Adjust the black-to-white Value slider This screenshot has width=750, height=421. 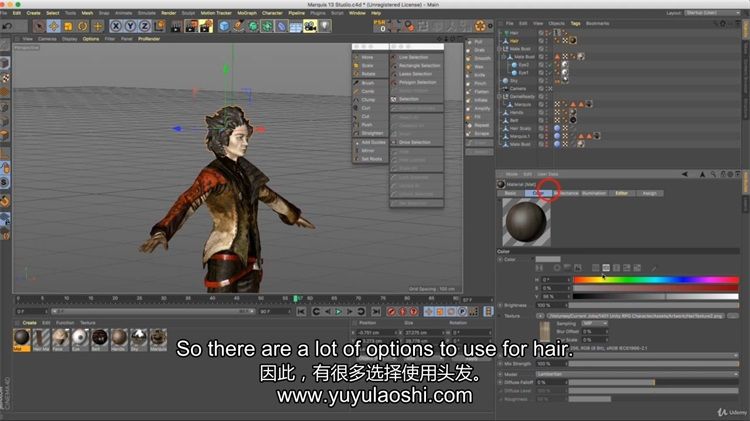click(656, 297)
